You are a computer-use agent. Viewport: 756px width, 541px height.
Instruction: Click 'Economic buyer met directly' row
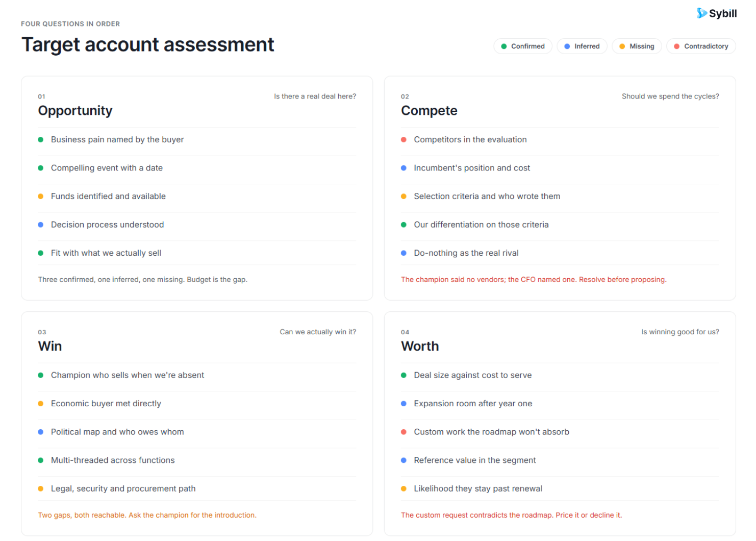197,404
